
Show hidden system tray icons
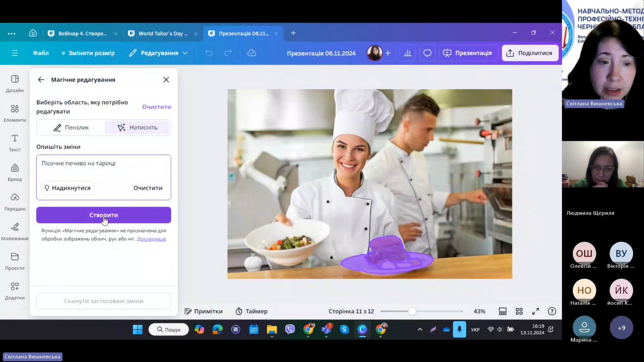point(420,329)
